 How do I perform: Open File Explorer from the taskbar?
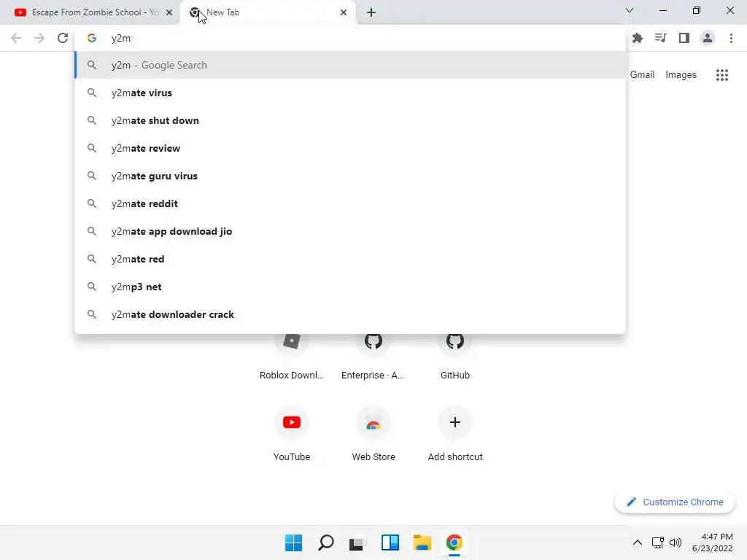(x=422, y=542)
